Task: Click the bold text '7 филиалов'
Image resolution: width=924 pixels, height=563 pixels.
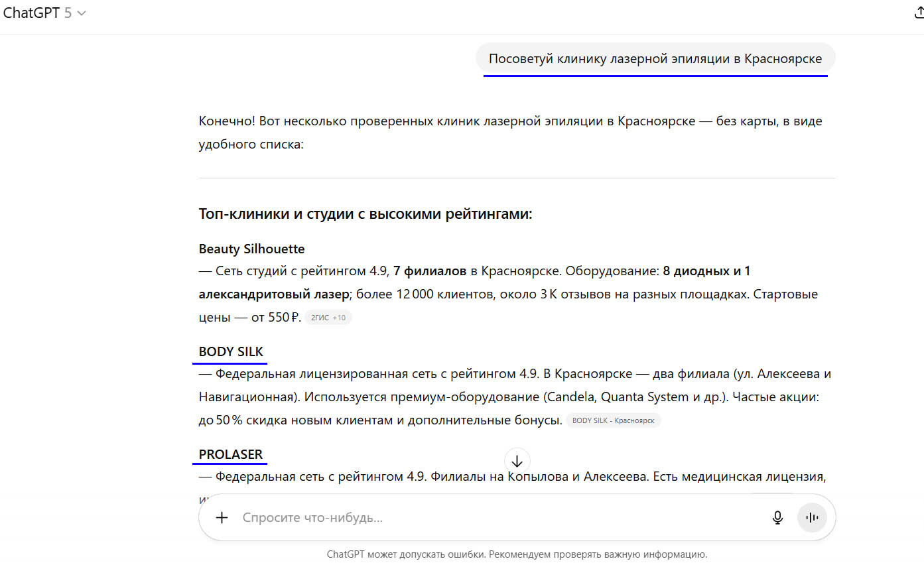Action: click(x=430, y=271)
